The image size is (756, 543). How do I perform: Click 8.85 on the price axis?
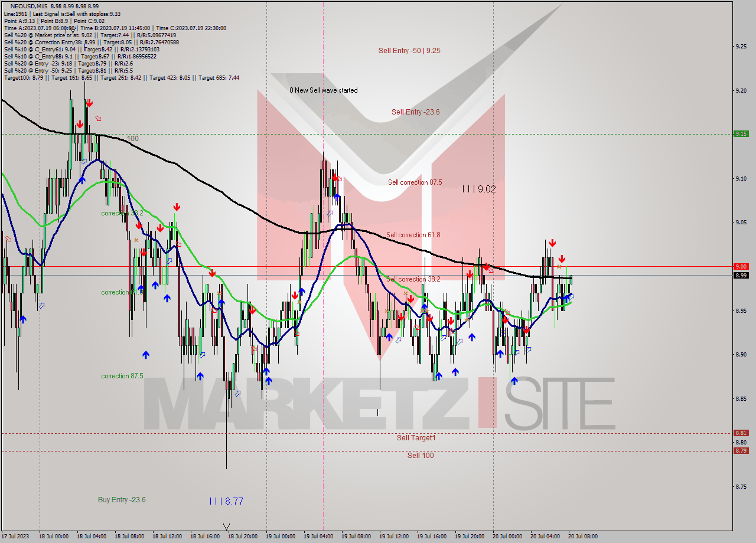coord(741,398)
